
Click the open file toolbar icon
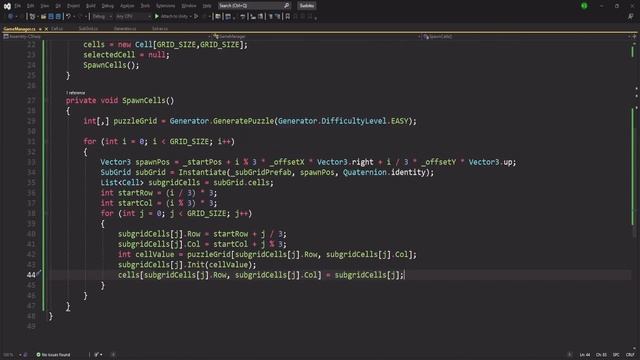tap(43, 16)
